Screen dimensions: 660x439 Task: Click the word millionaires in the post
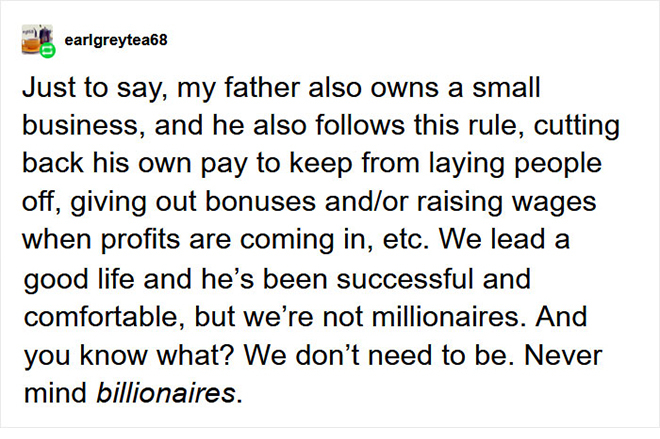445,316
